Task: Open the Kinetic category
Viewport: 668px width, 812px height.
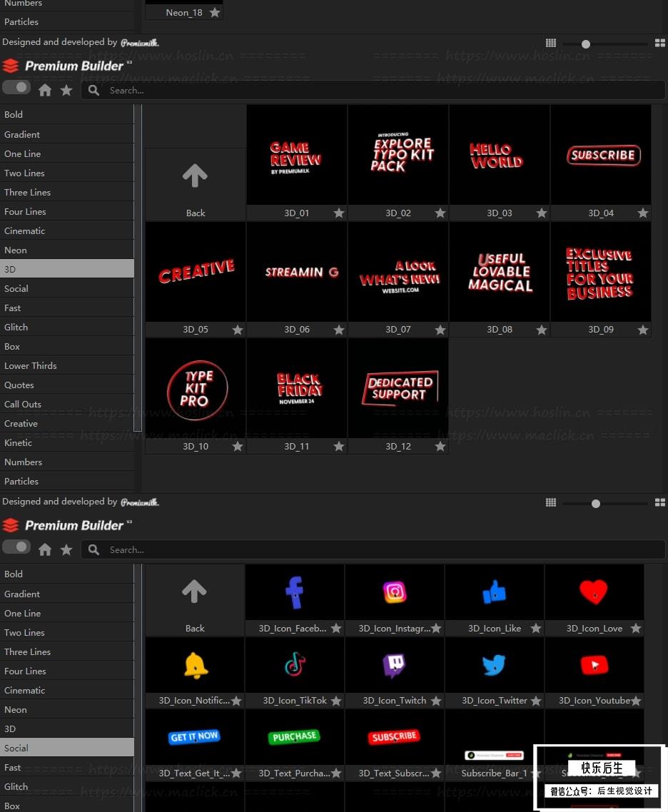Action: coord(67,443)
